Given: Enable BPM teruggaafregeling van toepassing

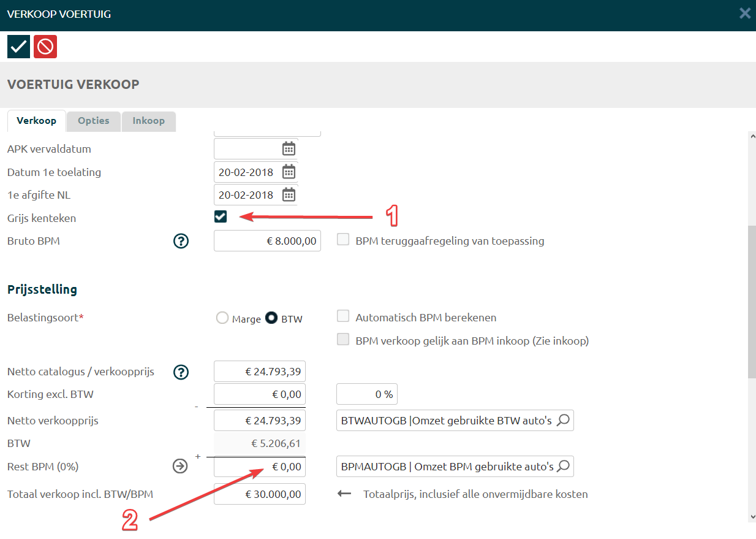Looking at the screenshot, I should pyautogui.click(x=344, y=240).
